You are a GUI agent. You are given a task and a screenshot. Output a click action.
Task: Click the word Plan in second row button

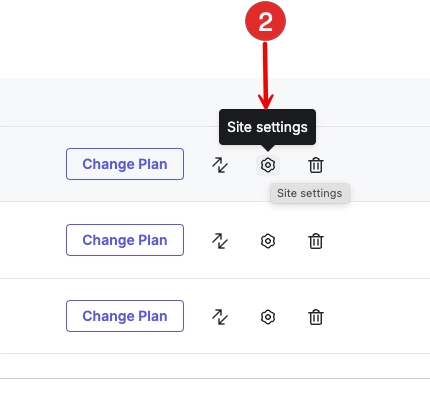153,240
